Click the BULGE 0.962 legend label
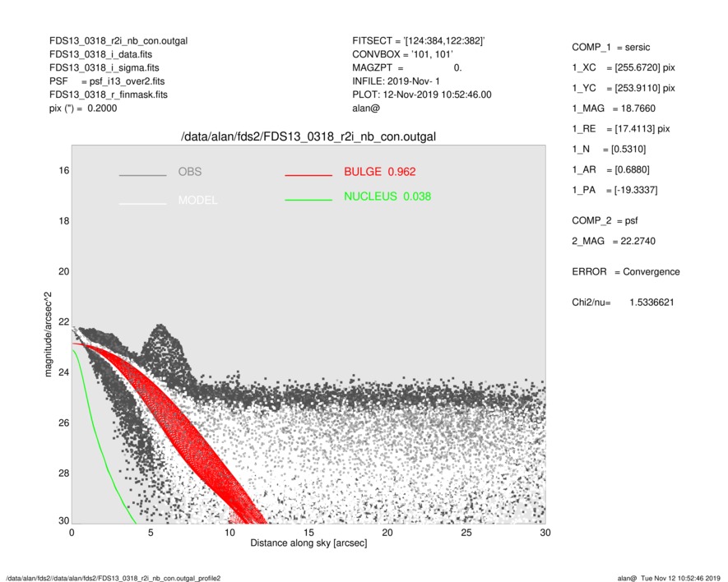The width and height of the screenshot is (728, 582). pyautogui.click(x=380, y=172)
